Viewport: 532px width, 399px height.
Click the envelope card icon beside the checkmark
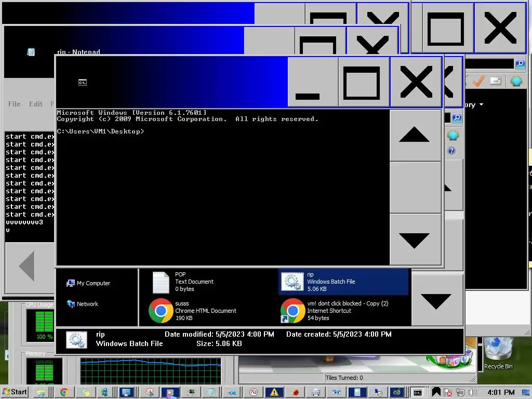coord(496,81)
